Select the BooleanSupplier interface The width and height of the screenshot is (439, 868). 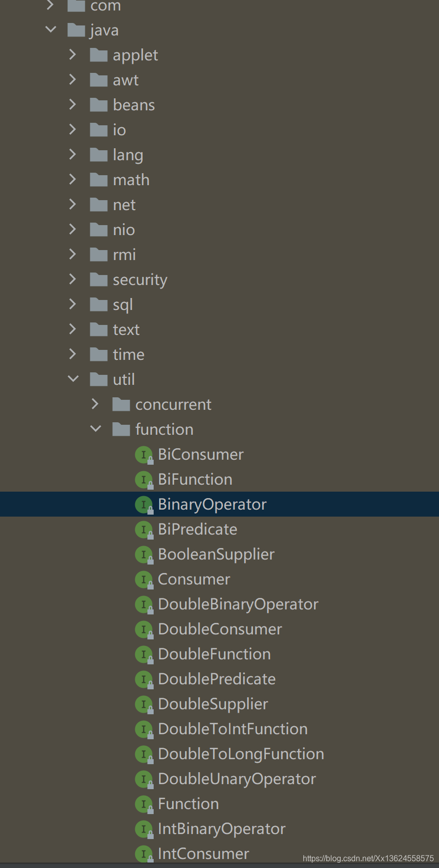coord(216,555)
